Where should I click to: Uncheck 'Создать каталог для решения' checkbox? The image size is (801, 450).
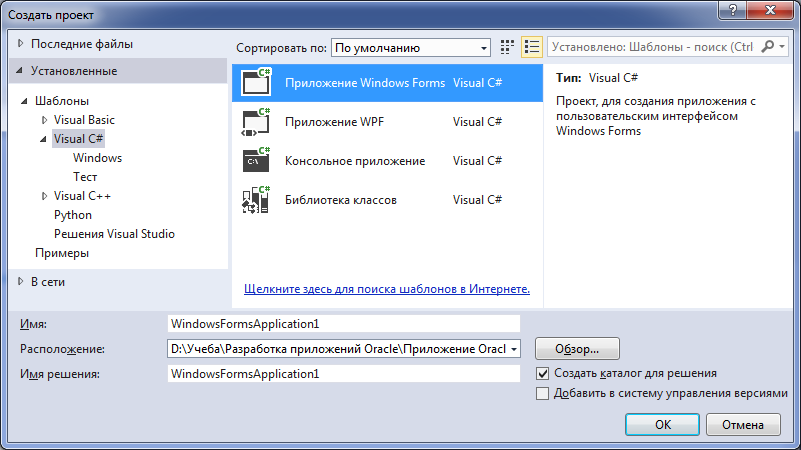543,373
